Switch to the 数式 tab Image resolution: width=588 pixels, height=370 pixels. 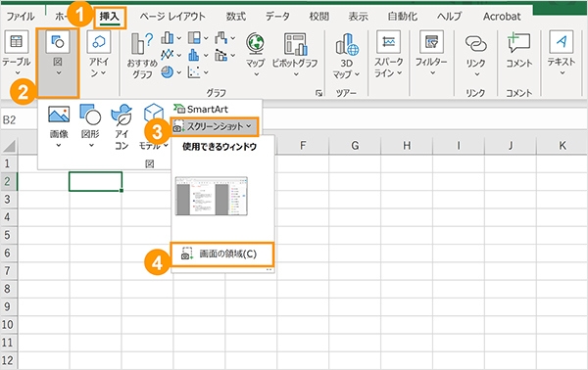point(236,17)
